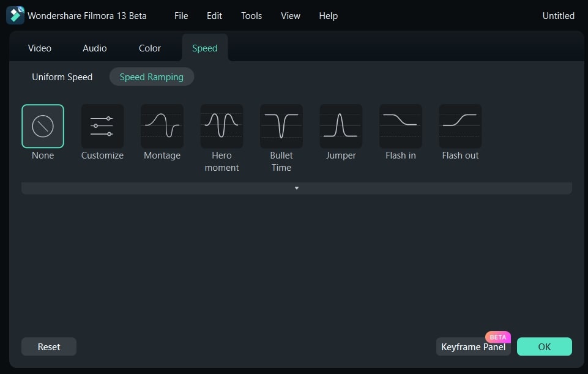Open the Audio tab
Viewport: 588px width, 374px height.
[94, 48]
